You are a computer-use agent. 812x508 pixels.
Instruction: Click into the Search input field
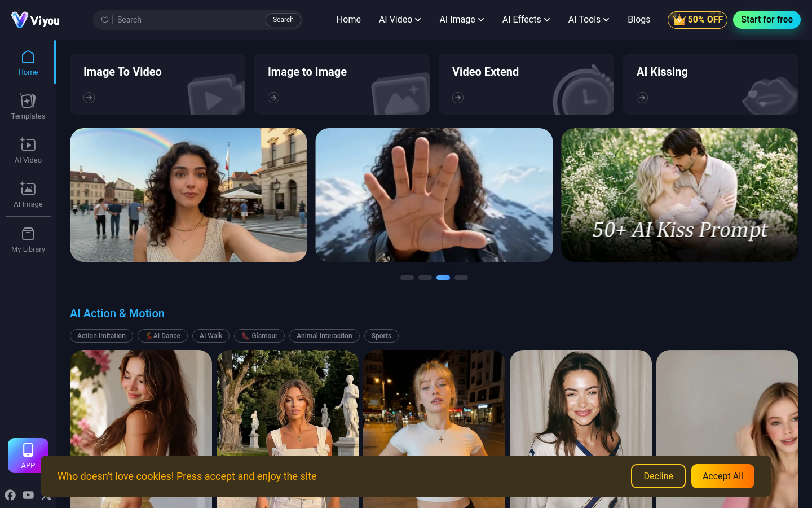pos(189,20)
